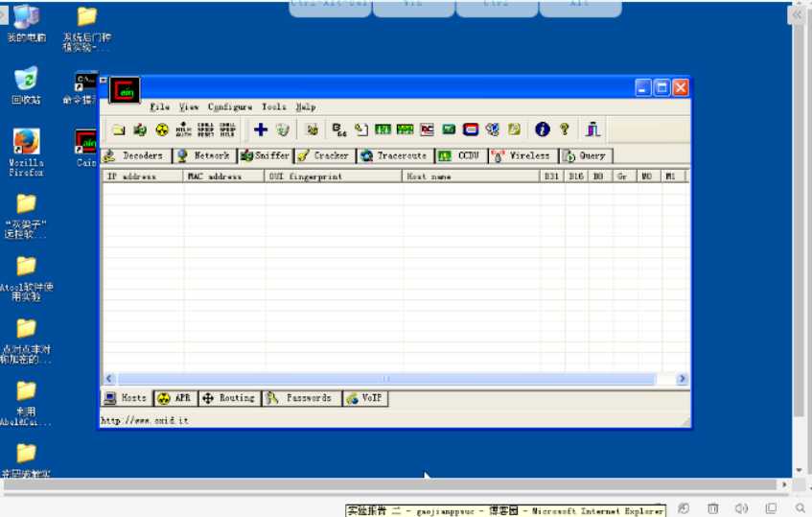Screen dimensions: 812x517
Task: Open the Help menu in Cain
Action: pos(306,106)
